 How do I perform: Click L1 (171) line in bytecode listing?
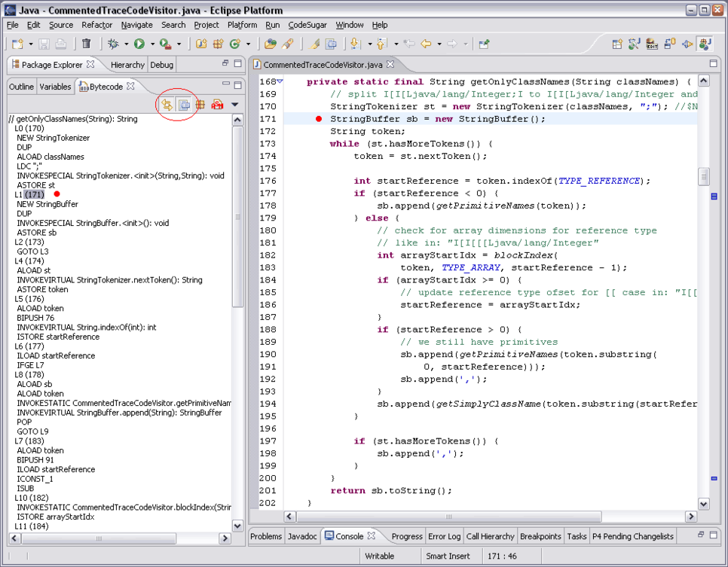pyautogui.click(x=30, y=195)
